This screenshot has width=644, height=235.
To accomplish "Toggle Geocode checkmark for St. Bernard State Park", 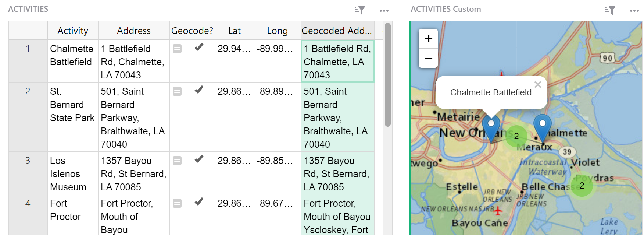I will (199, 90).
